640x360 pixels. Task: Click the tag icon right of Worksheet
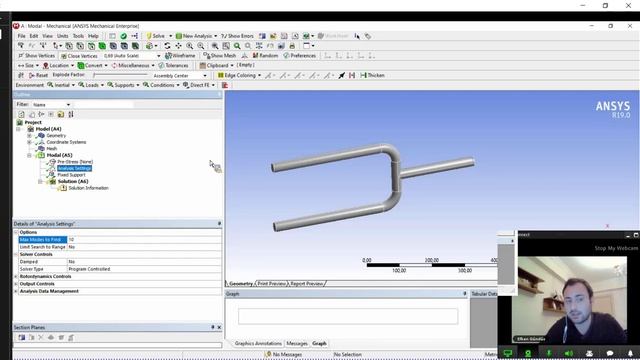pos(368,36)
